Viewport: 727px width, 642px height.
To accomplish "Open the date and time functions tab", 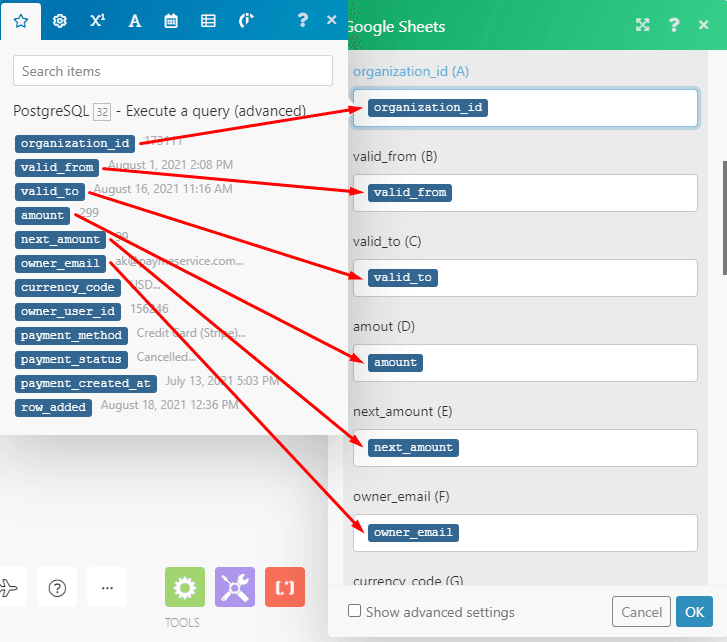I will [171, 20].
